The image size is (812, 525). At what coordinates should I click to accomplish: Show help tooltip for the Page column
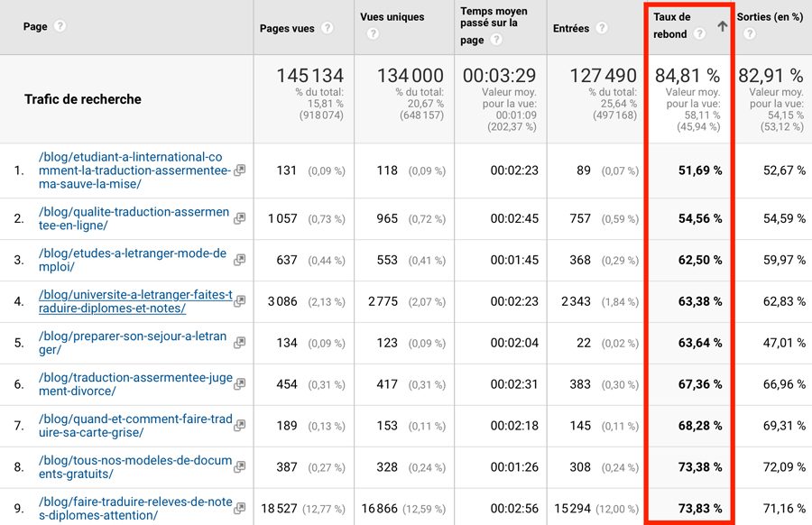pos(61,26)
